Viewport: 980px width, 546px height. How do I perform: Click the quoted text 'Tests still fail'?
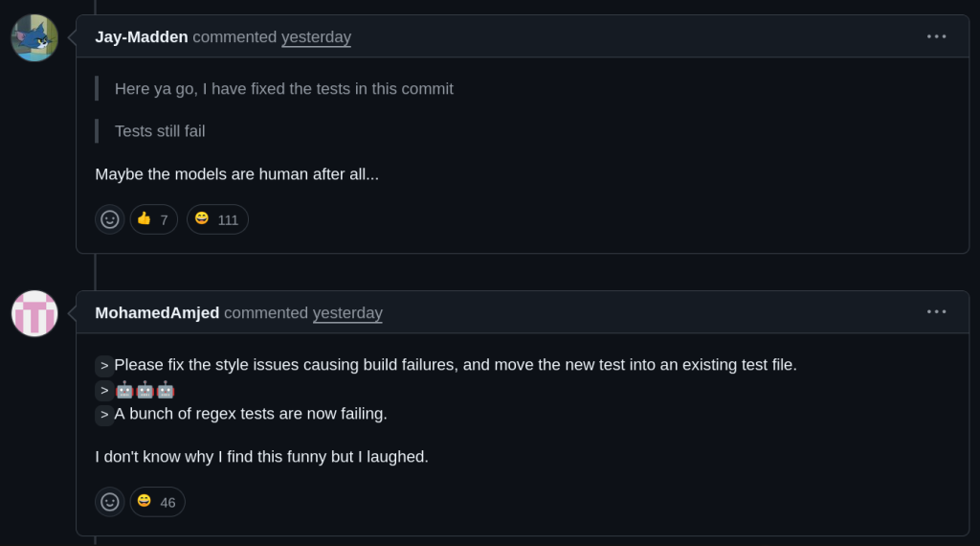160,131
